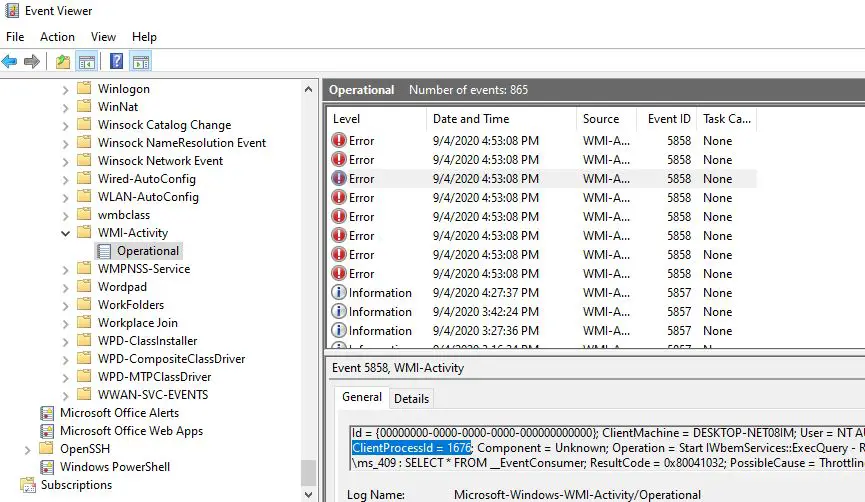Open the Microsoft Office Alerts log
The width and height of the screenshot is (865, 502).
(x=119, y=413)
